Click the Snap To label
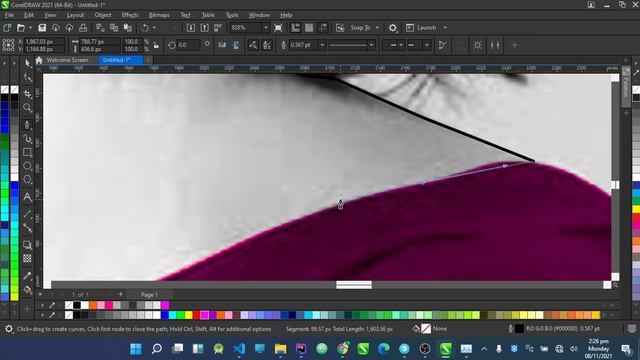 pyautogui.click(x=360, y=28)
